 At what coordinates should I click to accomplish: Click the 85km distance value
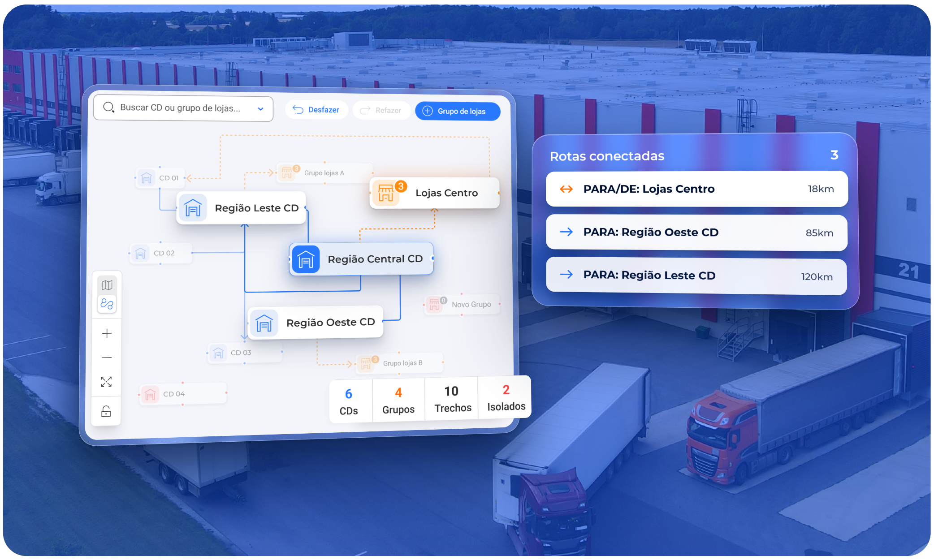(819, 233)
